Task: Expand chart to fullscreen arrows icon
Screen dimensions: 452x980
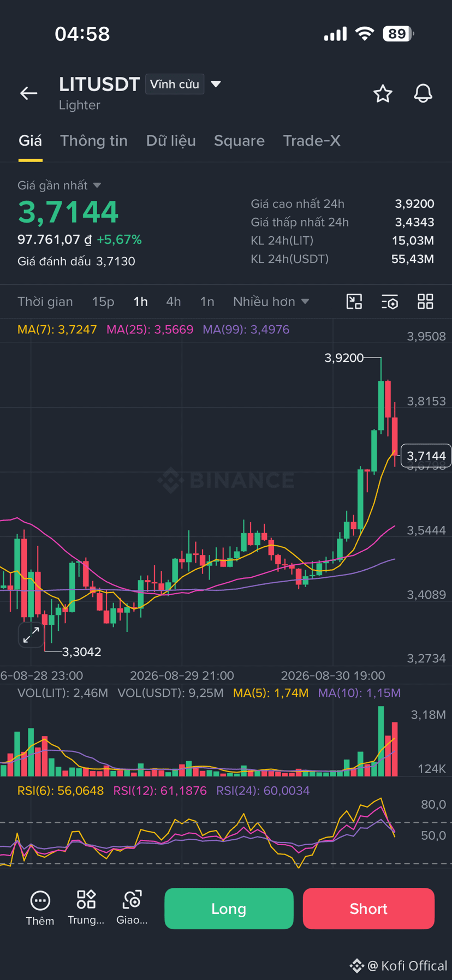Action: click(31, 635)
